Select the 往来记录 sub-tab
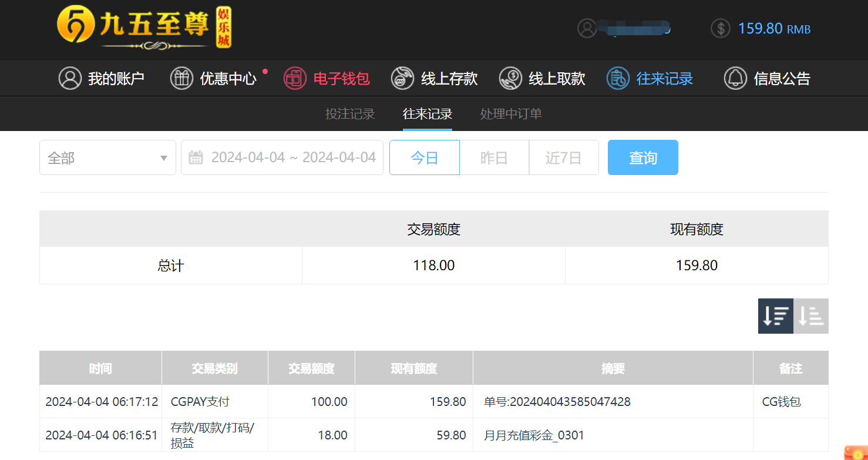This screenshot has width=868, height=460. [x=428, y=114]
